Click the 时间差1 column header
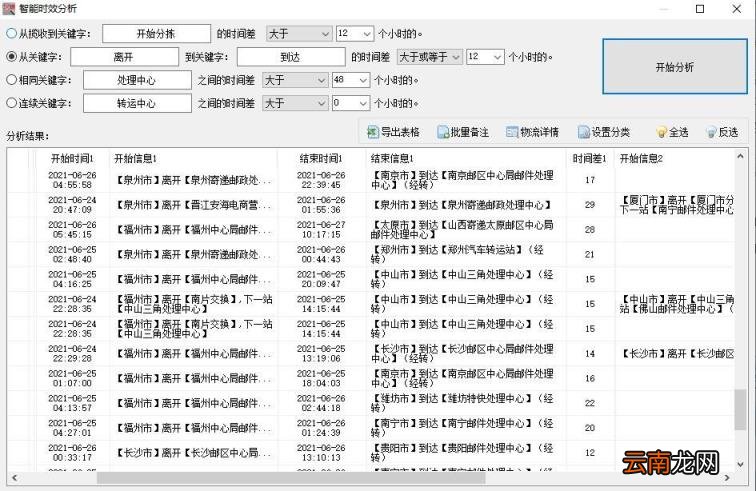Viewport: 756px width, 491px height. (x=590, y=158)
